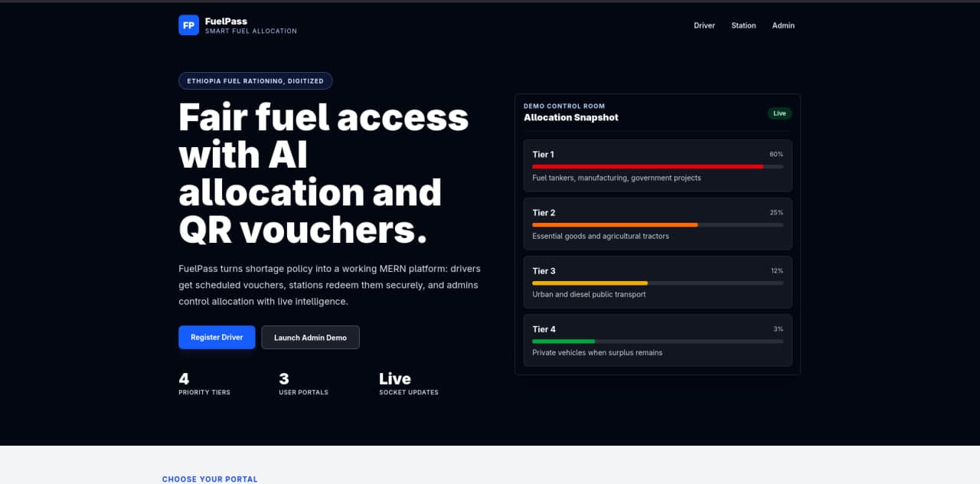This screenshot has width=980, height=484.
Task: Click the Tier 1 card title
Action: pyautogui.click(x=544, y=155)
